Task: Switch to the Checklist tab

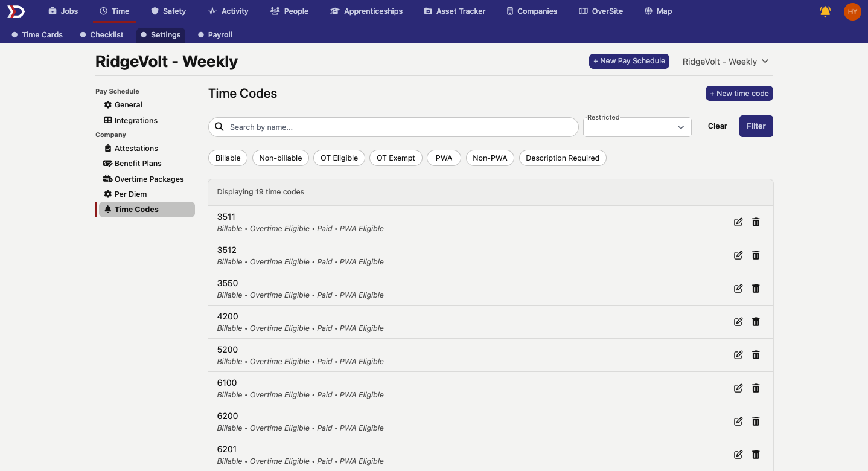Action: tap(102, 34)
